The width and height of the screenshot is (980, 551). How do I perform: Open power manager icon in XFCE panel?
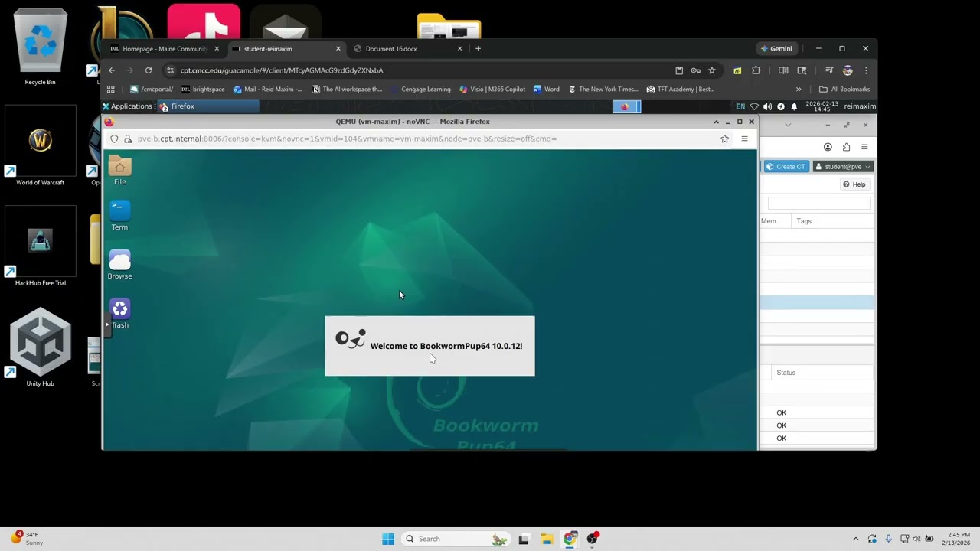point(781,106)
